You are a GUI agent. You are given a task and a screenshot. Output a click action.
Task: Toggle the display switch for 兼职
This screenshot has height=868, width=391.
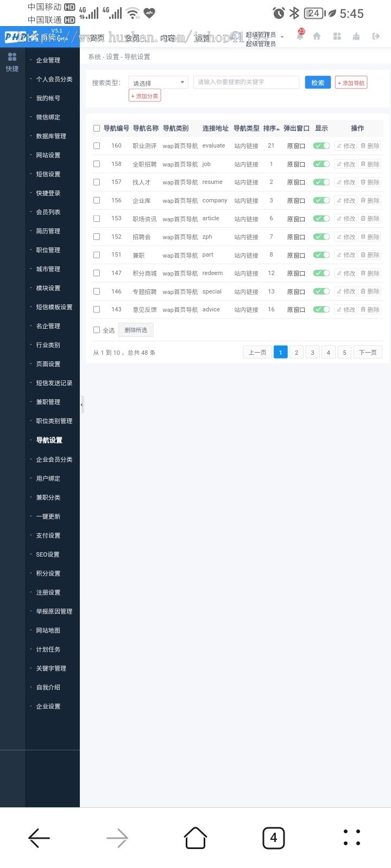tap(321, 255)
